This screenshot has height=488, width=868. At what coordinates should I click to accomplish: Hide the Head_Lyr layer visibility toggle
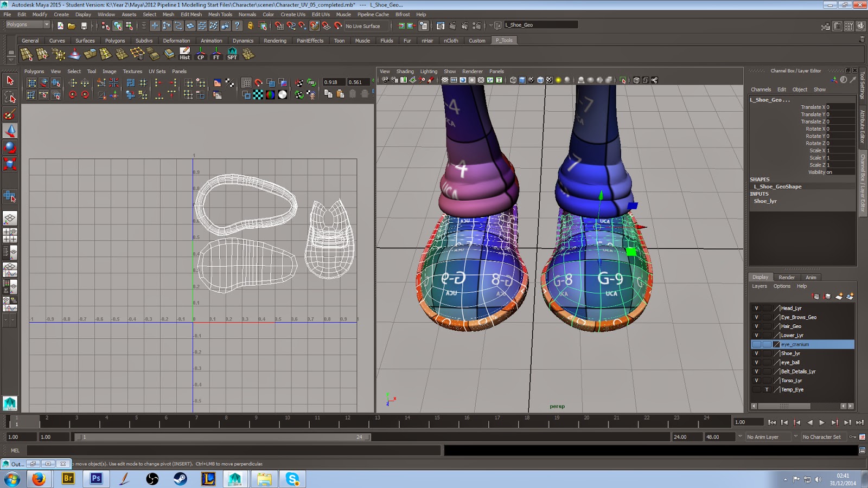coord(756,307)
